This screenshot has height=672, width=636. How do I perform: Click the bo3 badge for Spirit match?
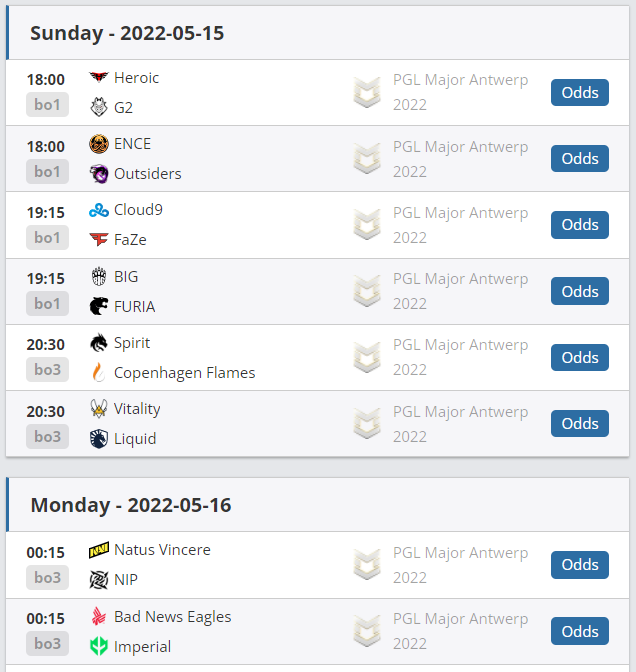47,370
